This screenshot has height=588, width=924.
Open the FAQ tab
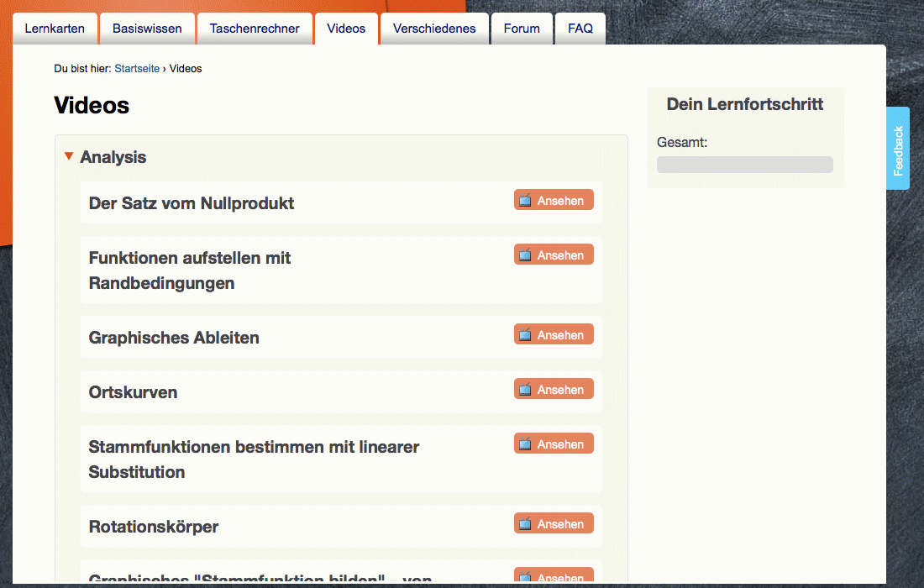(580, 29)
